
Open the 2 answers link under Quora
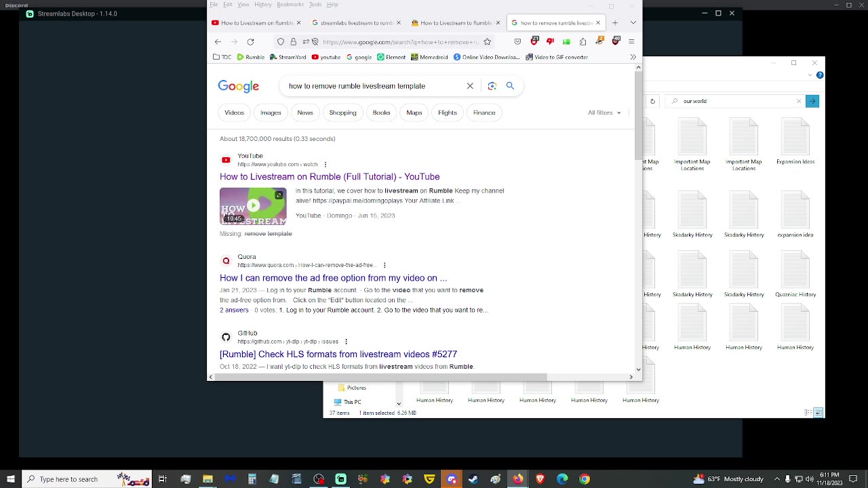pos(234,310)
